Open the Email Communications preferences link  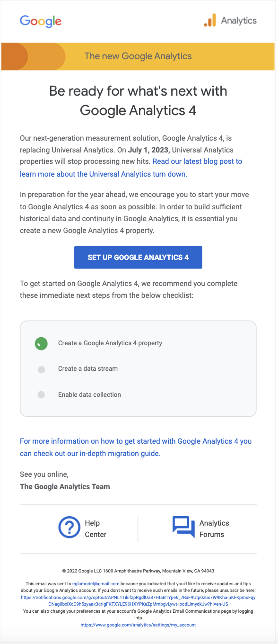[x=138, y=625]
